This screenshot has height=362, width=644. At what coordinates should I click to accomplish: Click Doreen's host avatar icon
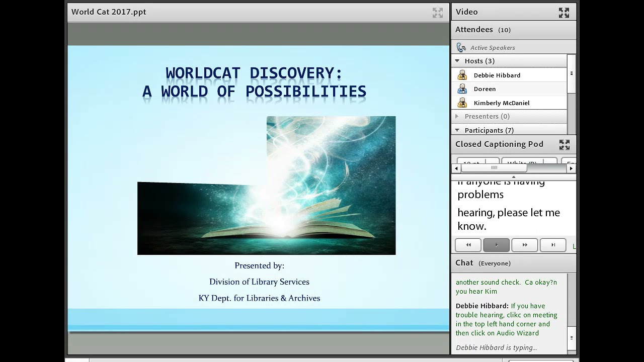pos(462,89)
